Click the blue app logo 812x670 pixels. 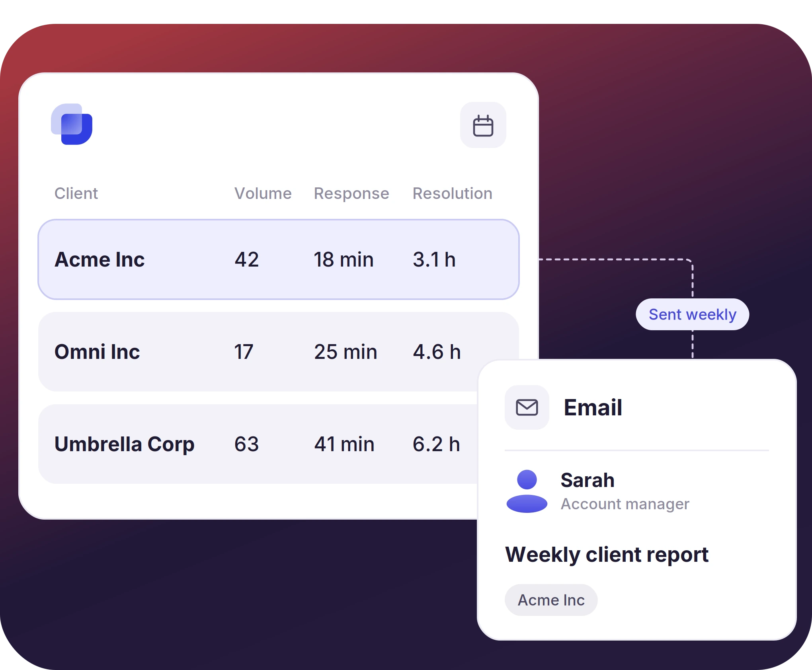[72, 124]
